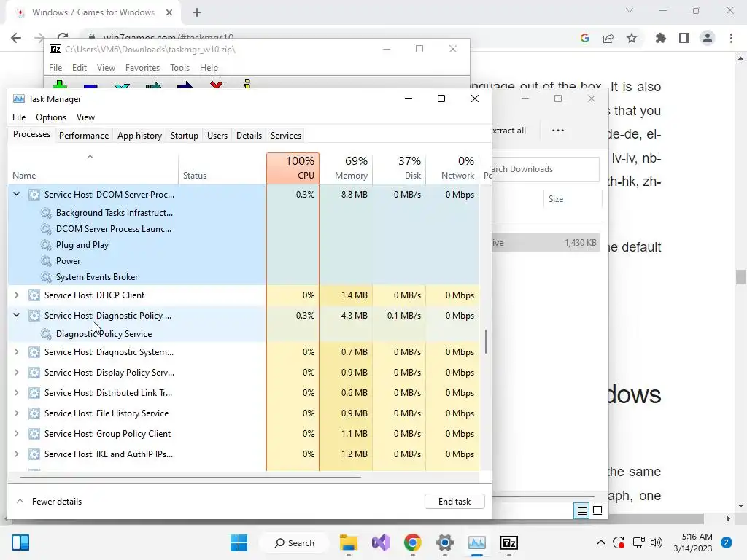Expand Service Host: Display Policy Service row
This screenshot has width=747, height=560.
pos(17,373)
